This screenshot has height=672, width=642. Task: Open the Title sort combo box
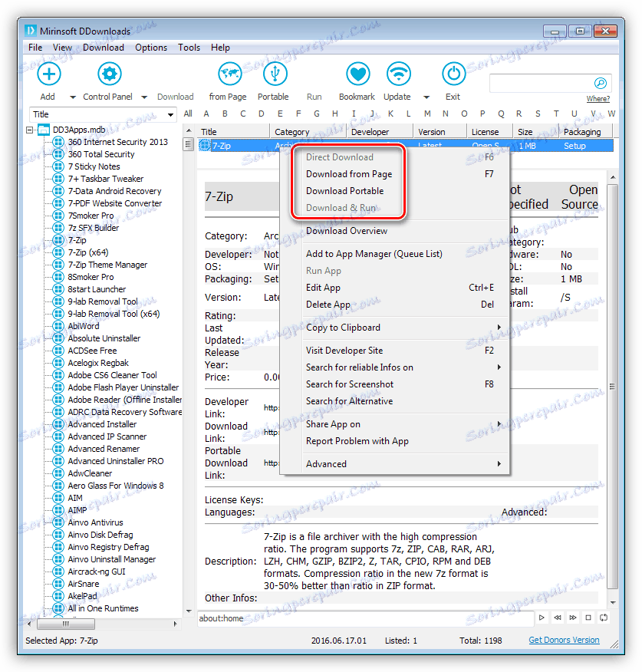(103, 114)
